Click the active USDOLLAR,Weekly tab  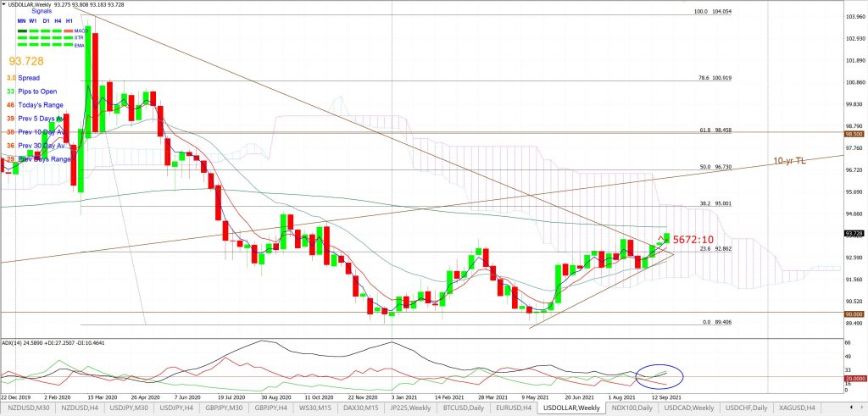click(x=573, y=408)
